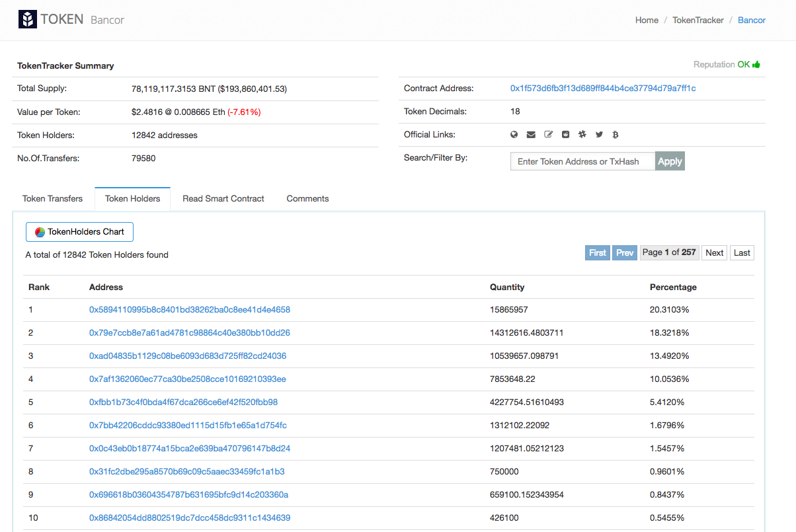Open the official website globe icon
796x532 pixels.
[514, 134]
